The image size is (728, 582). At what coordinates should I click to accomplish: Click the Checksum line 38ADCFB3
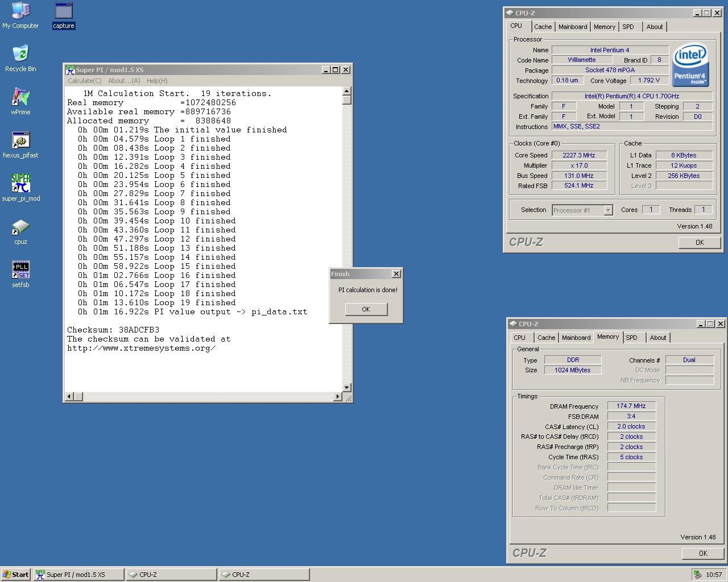[113, 330]
